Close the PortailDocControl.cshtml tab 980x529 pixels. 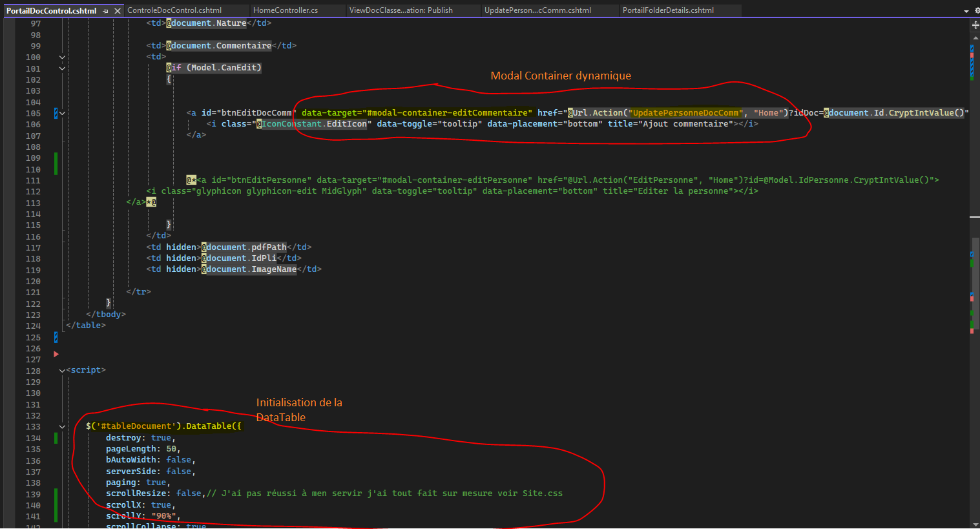coord(118,11)
